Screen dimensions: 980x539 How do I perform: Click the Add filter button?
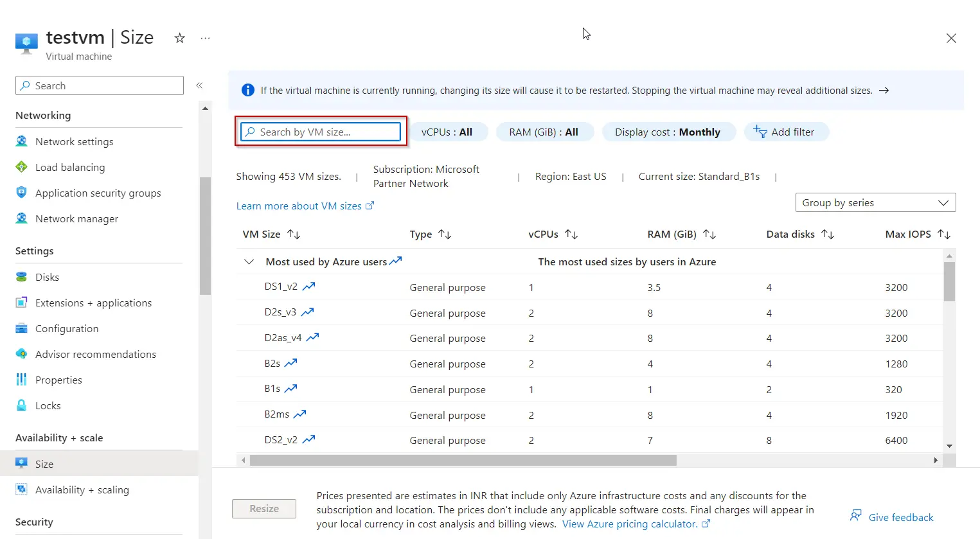click(x=786, y=132)
